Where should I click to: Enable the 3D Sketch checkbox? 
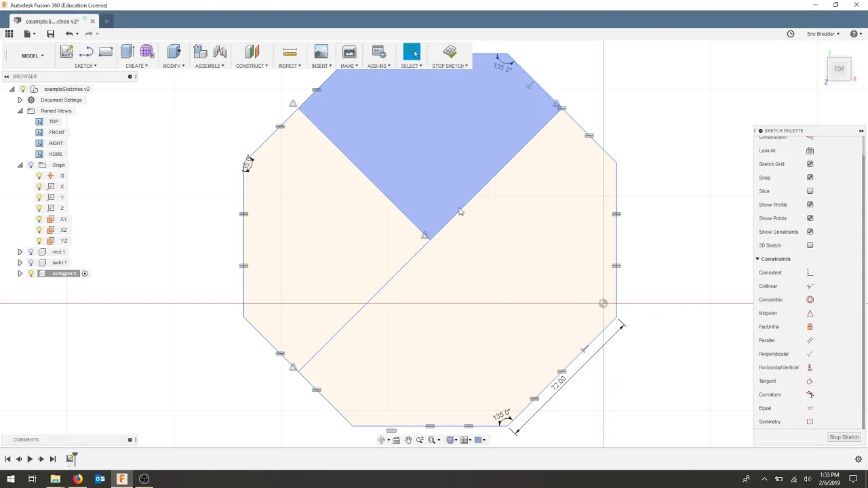[x=810, y=245]
